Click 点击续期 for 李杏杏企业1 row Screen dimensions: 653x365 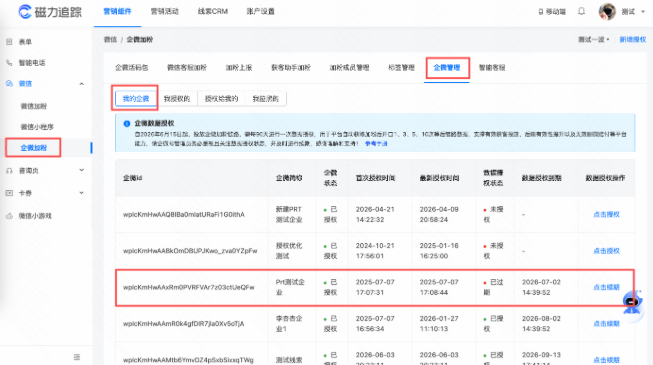click(606, 323)
